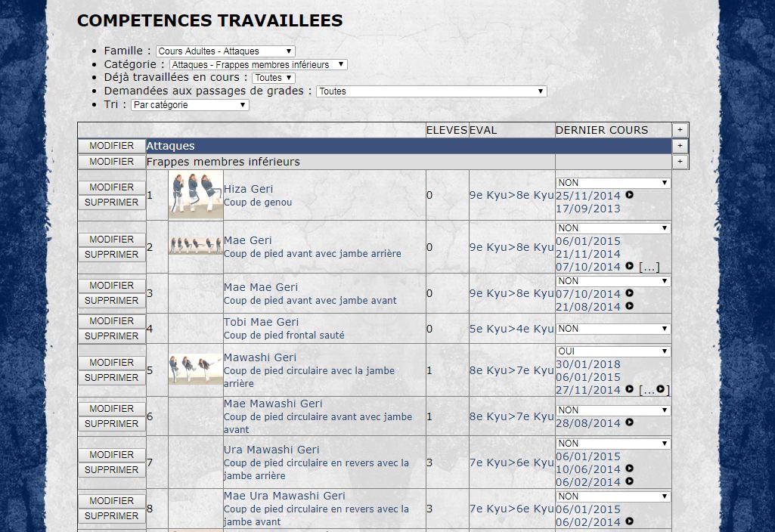Click the plus button in table header row

[680, 130]
